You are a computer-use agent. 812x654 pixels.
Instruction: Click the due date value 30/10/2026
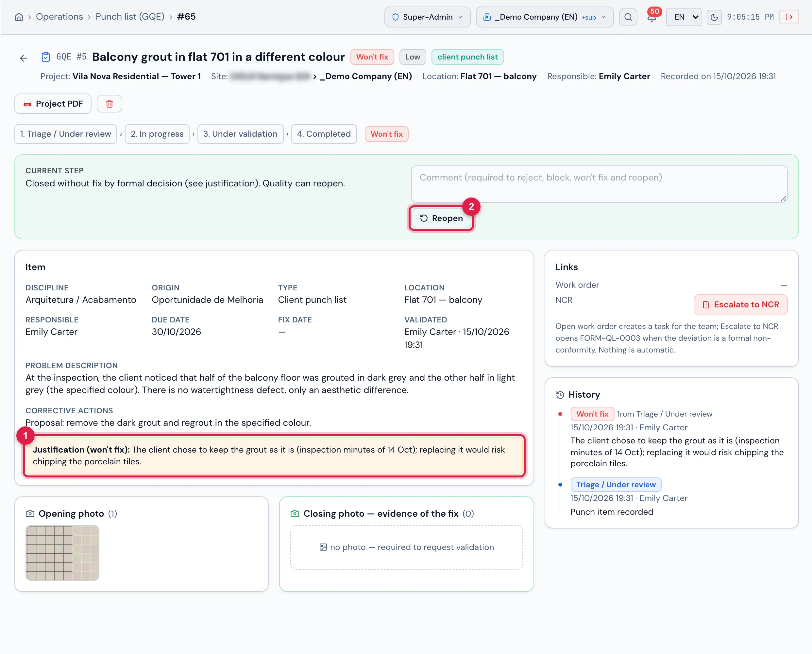[x=176, y=332]
